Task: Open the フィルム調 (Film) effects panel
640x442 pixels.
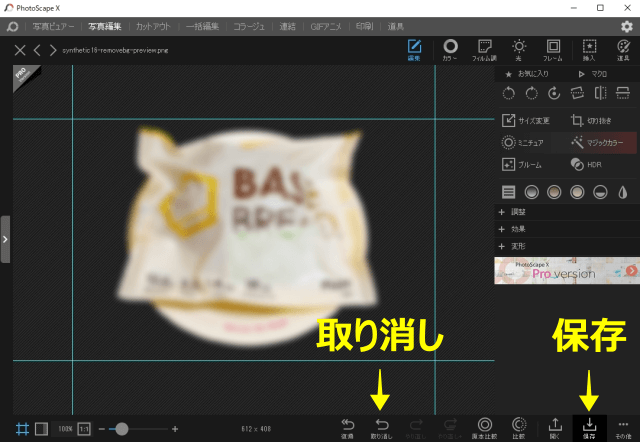Action: 484,50
